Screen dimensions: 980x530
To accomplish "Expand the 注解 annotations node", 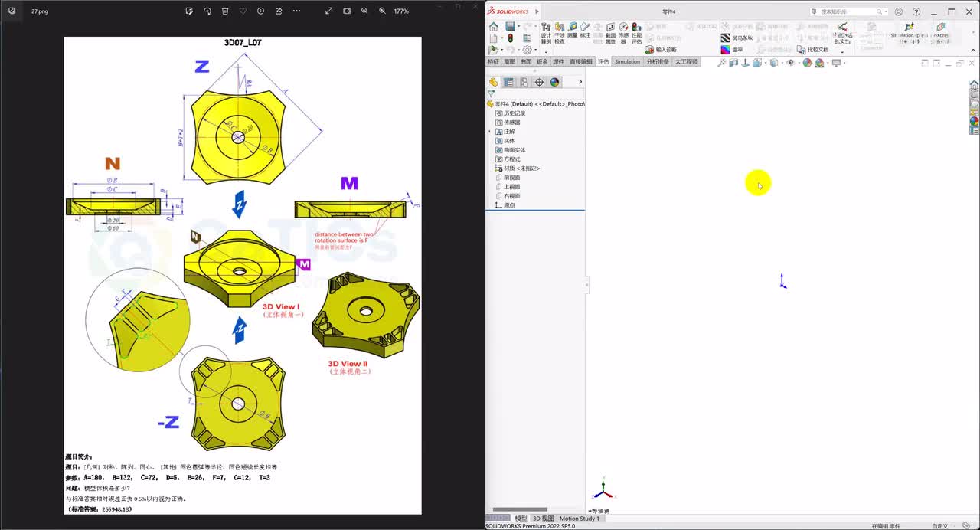I will (x=490, y=132).
